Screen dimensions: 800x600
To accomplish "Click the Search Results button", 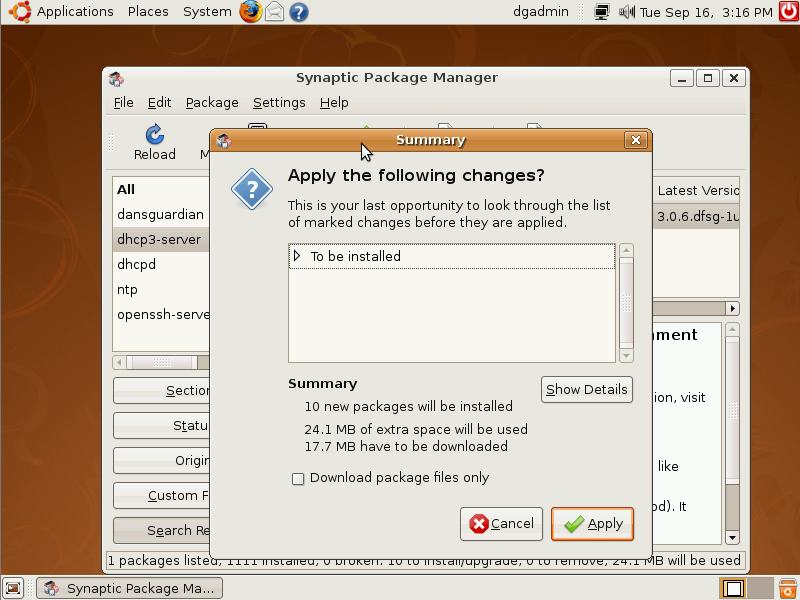I will tap(161, 531).
